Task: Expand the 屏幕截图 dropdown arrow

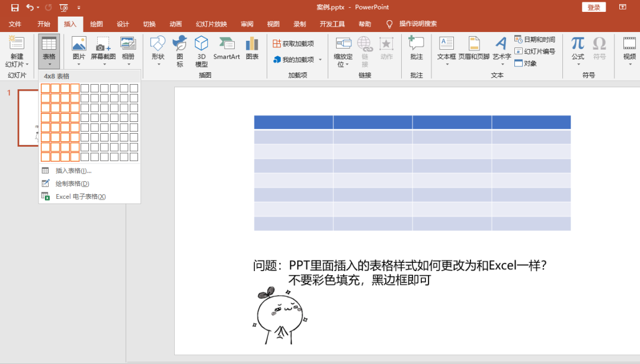Action: (x=104, y=65)
